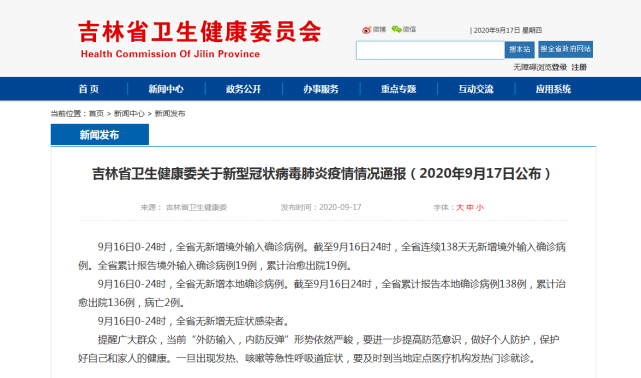Click the 搜本站 search button
641x378 pixels.
[x=520, y=49]
